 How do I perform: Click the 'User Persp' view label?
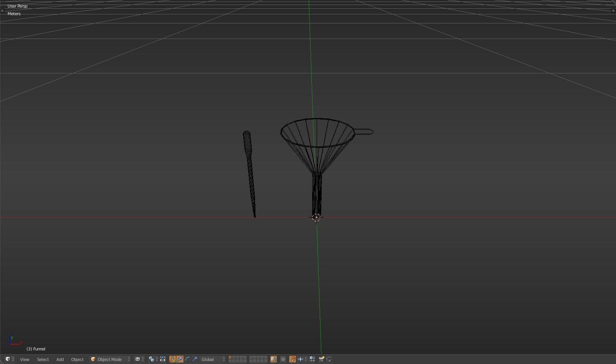17,6
